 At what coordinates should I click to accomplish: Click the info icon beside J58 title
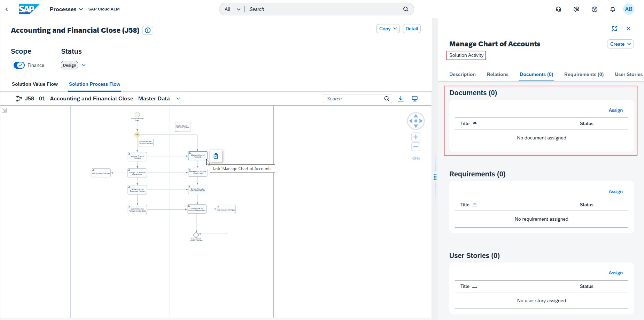click(148, 31)
